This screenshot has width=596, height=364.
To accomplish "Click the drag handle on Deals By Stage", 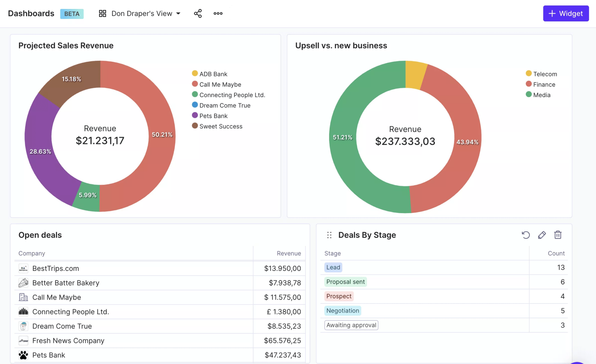I will pos(329,235).
